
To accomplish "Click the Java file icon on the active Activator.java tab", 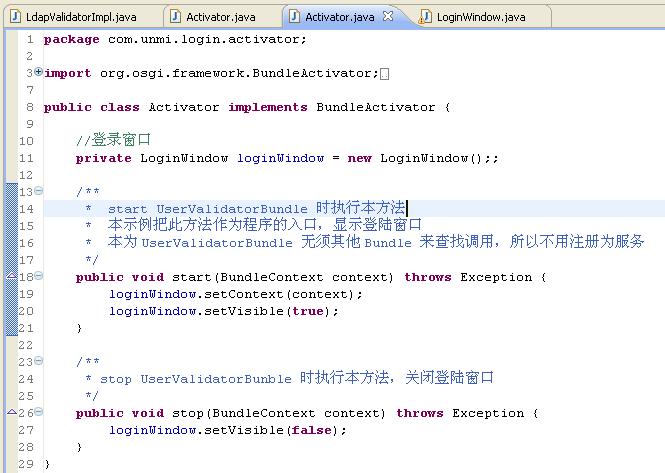I will [x=293, y=17].
